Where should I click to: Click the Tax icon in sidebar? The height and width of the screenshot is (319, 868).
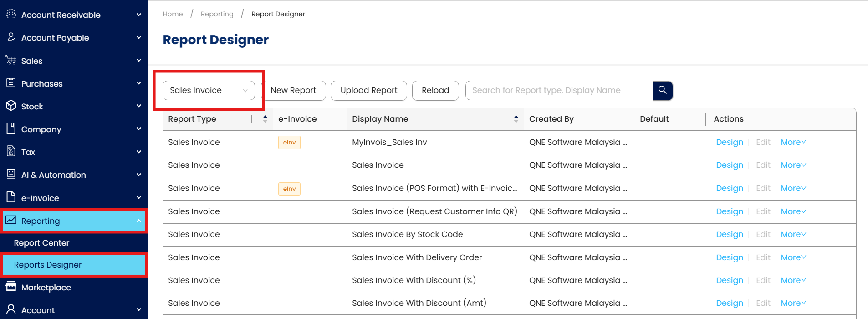(x=11, y=151)
